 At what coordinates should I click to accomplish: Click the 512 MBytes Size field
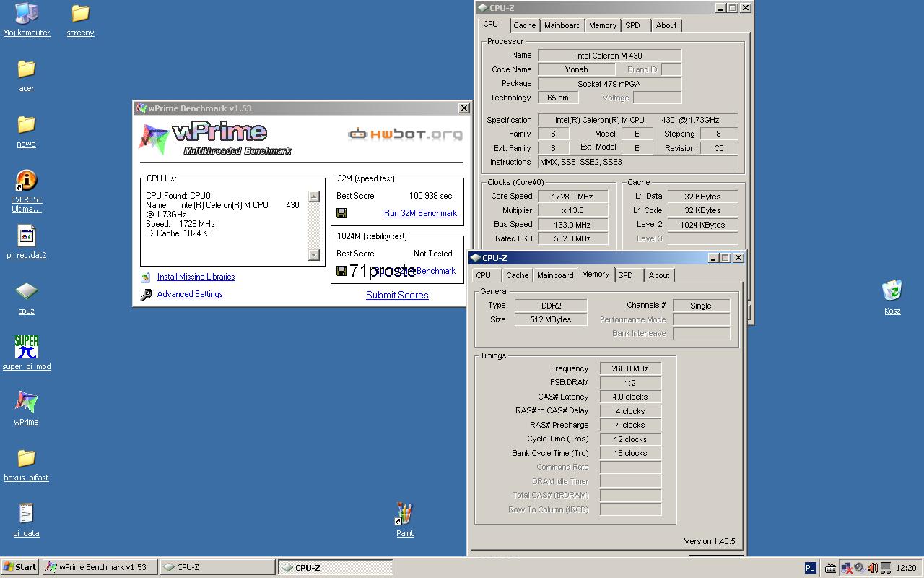(x=551, y=319)
